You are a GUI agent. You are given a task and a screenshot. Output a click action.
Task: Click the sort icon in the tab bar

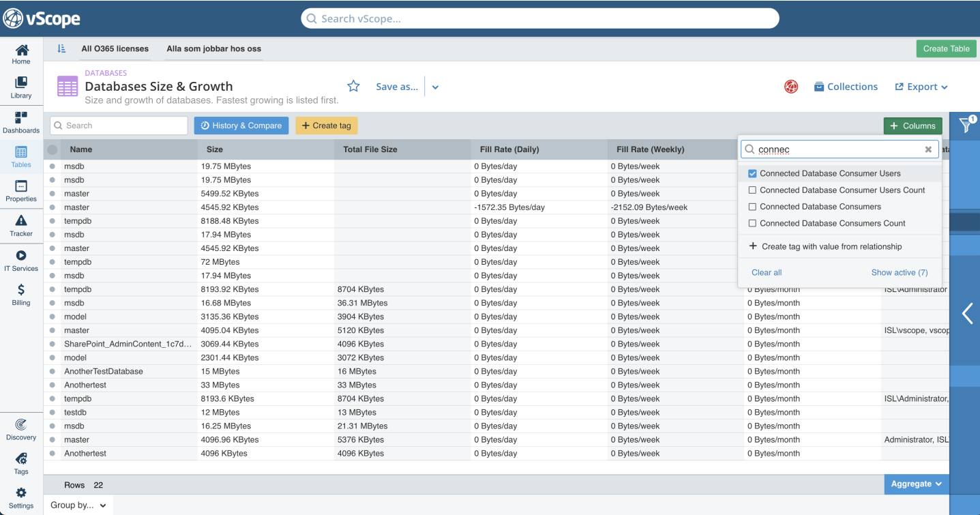[x=61, y=48]
